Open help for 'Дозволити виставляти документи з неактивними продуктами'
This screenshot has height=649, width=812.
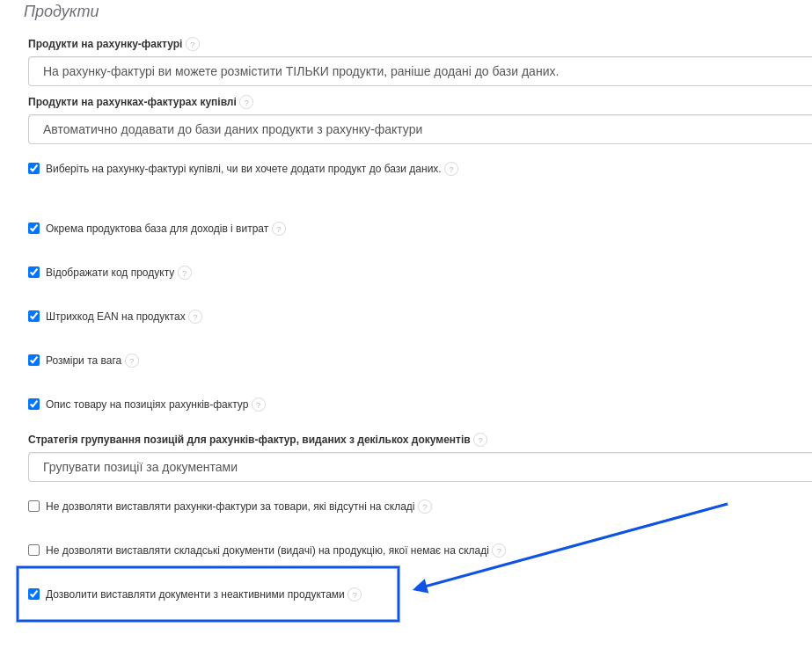coord(355,594)
